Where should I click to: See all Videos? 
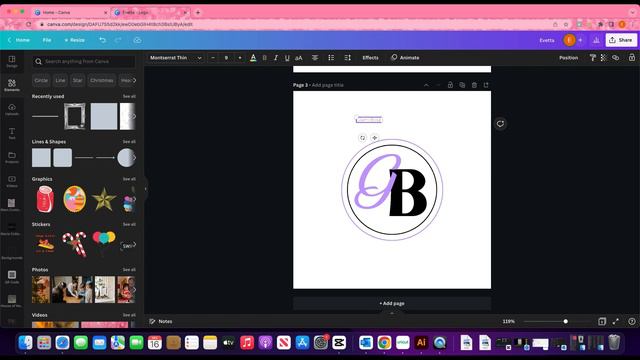point(129,315)
